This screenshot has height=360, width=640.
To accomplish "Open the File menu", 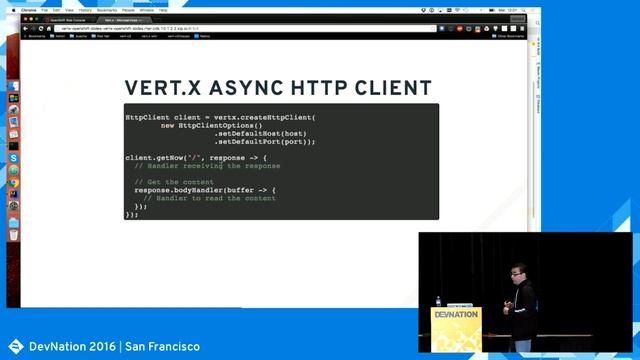I will click(x=44, y=10).
